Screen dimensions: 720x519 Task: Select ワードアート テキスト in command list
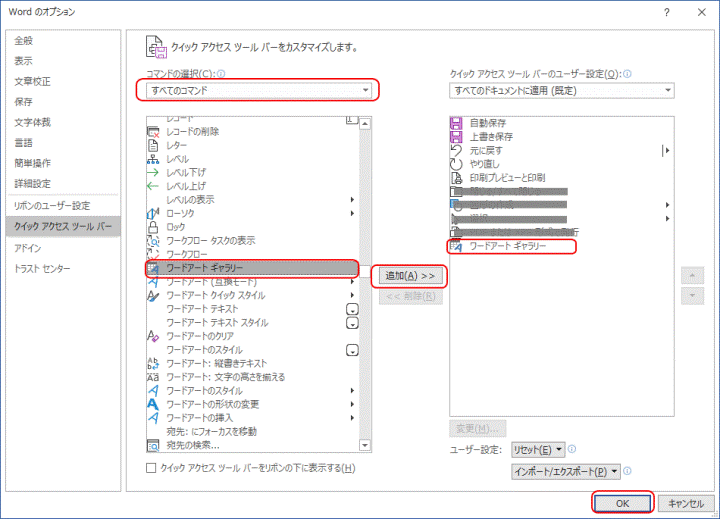[252, 309]
